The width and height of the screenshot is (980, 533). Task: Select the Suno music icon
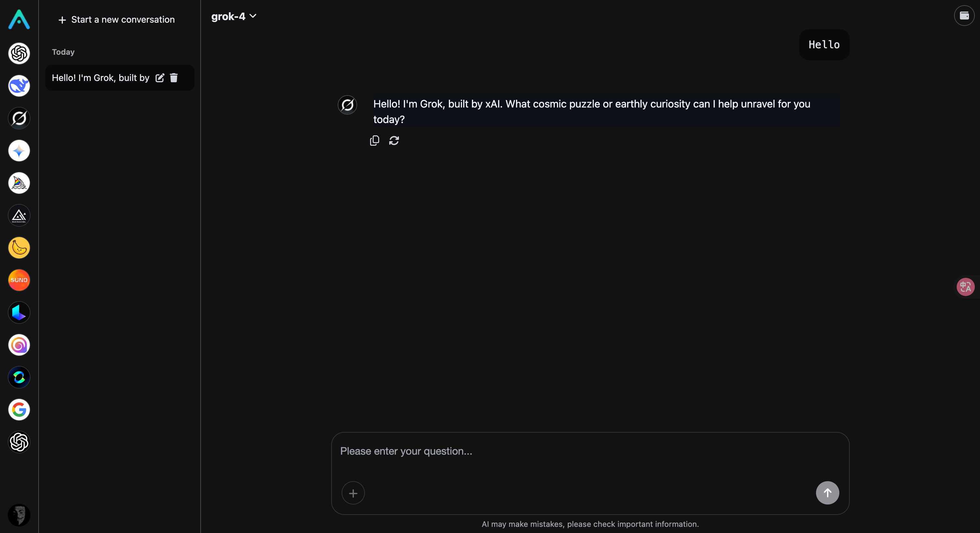pyautogui.click(x=19, y=280)
